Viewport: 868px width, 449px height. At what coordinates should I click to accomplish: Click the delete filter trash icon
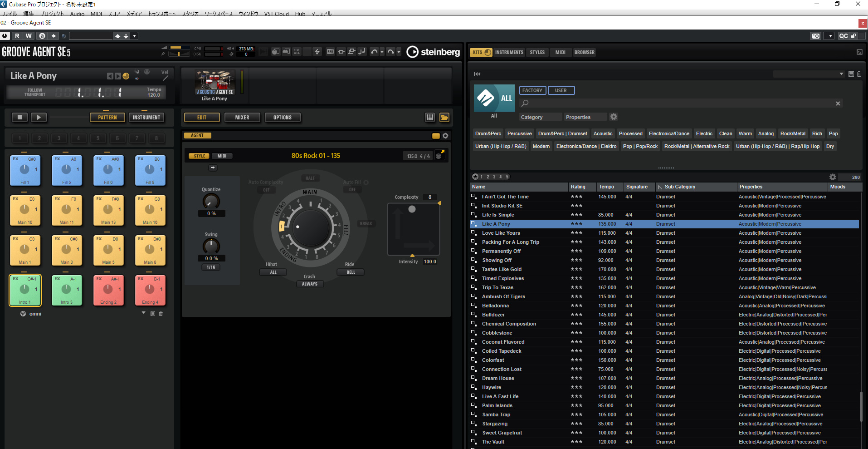859,74
